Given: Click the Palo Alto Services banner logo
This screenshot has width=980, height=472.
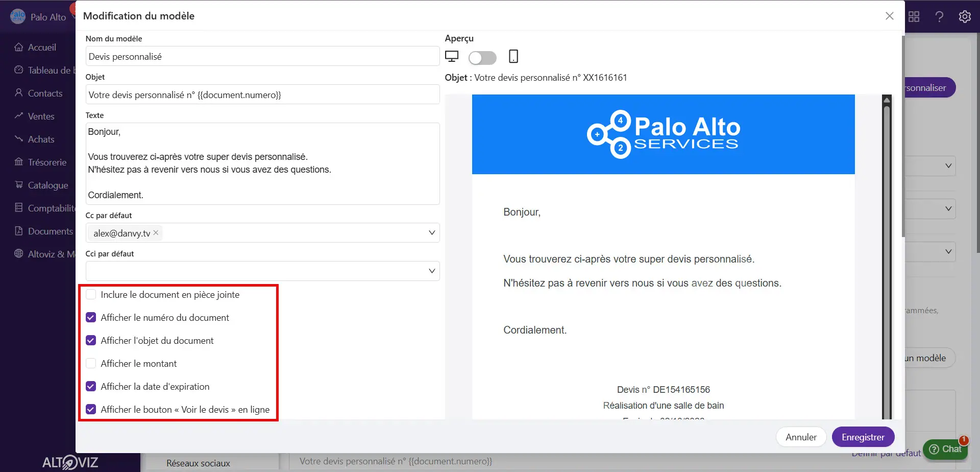Looking at the screenshot, I should point(663,134).
